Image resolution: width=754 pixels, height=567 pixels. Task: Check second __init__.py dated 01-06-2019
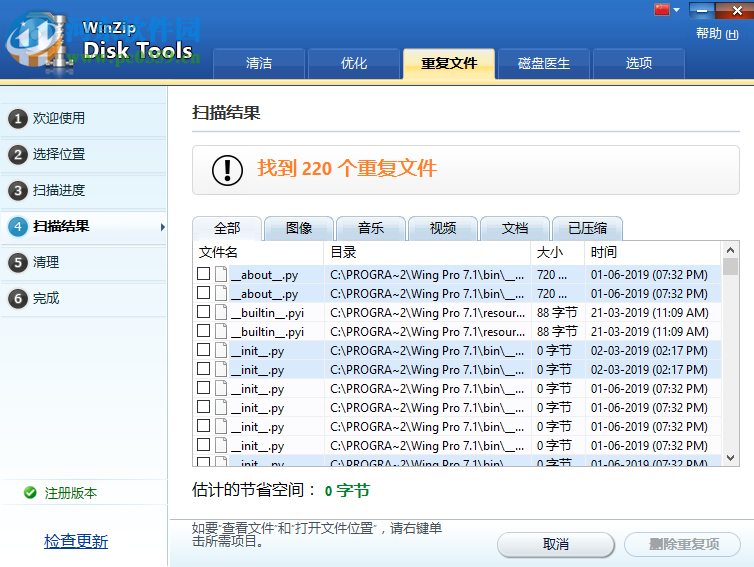click(x=203, y=407)
